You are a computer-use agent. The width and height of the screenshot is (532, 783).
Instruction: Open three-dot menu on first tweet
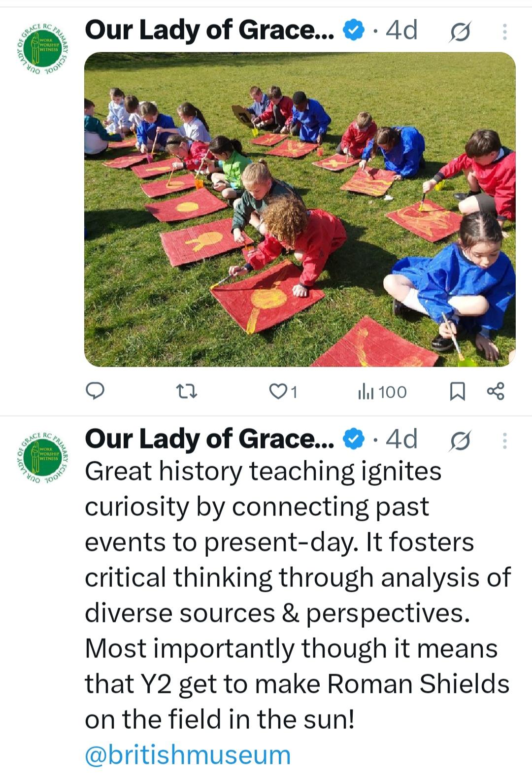tap(504, 32)
